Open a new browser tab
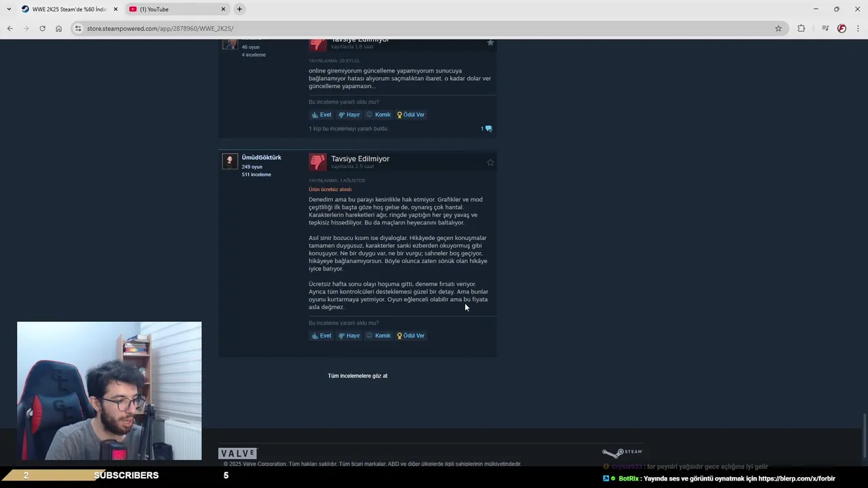The width and height of the screenshot is (868, 488). coord(239,9)
